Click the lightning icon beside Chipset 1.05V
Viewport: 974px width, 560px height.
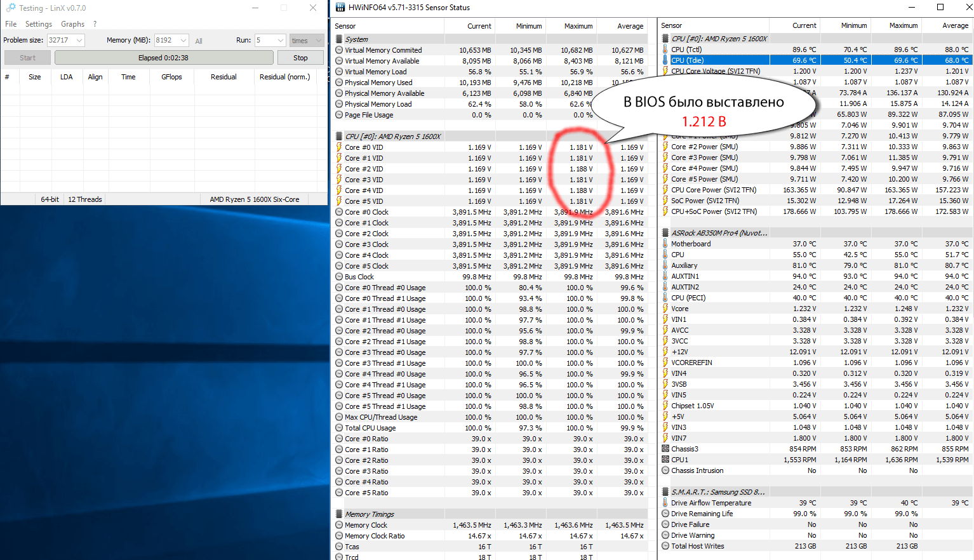click(665, 406)
